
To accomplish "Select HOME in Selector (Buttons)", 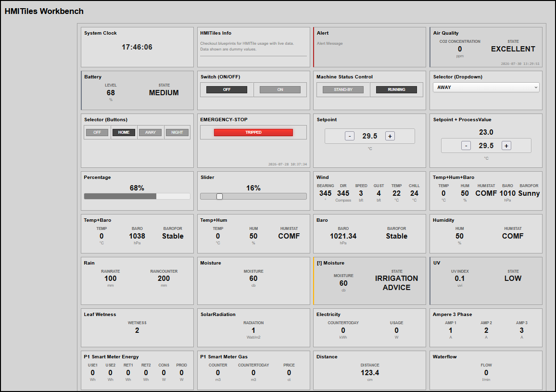I will [124, 132].
